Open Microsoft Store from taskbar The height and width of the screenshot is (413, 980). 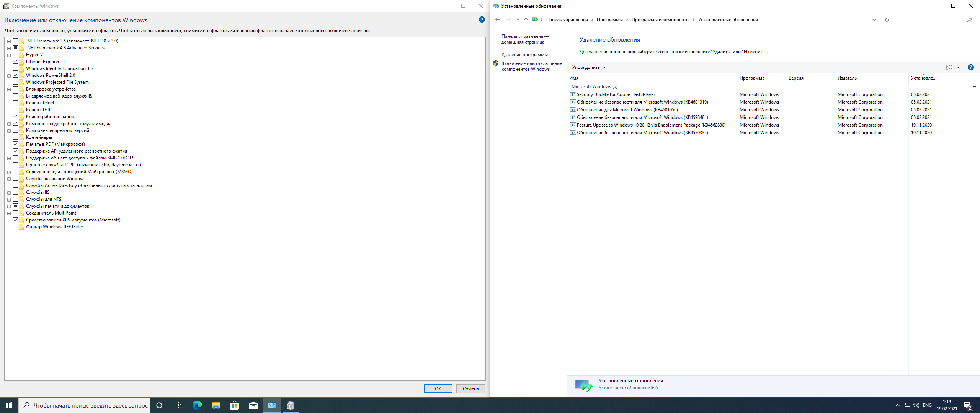click(x=234, y=405)
